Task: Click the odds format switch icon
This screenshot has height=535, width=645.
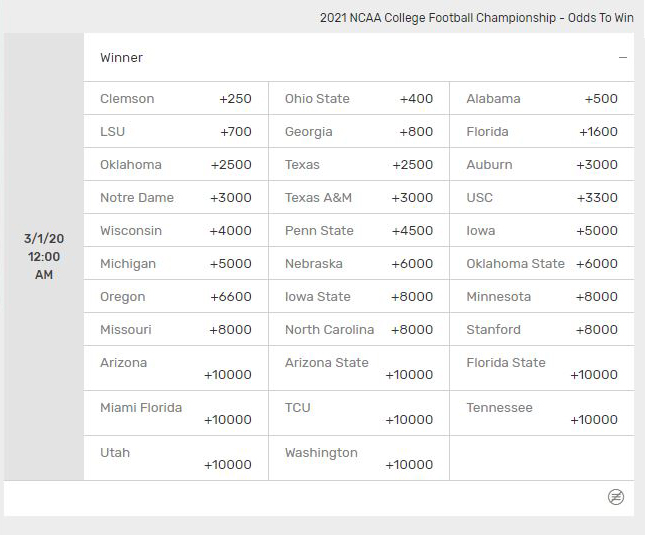Action: tap(616, 497)
